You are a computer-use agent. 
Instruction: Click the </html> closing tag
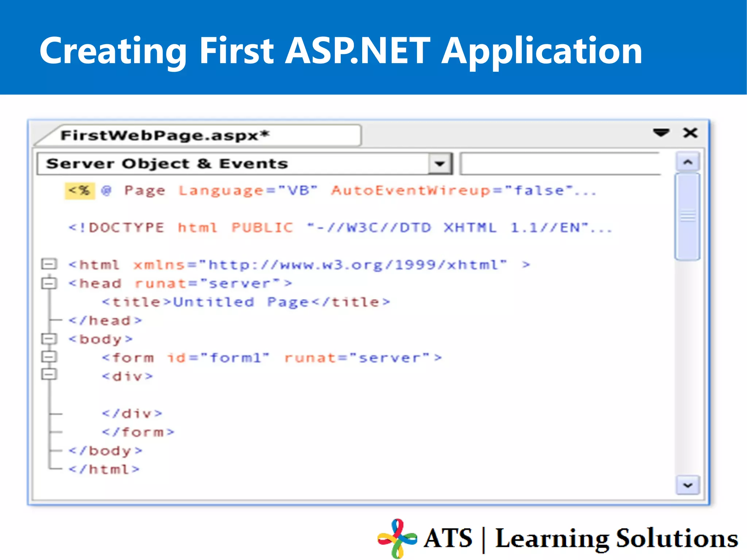(104, 469)
